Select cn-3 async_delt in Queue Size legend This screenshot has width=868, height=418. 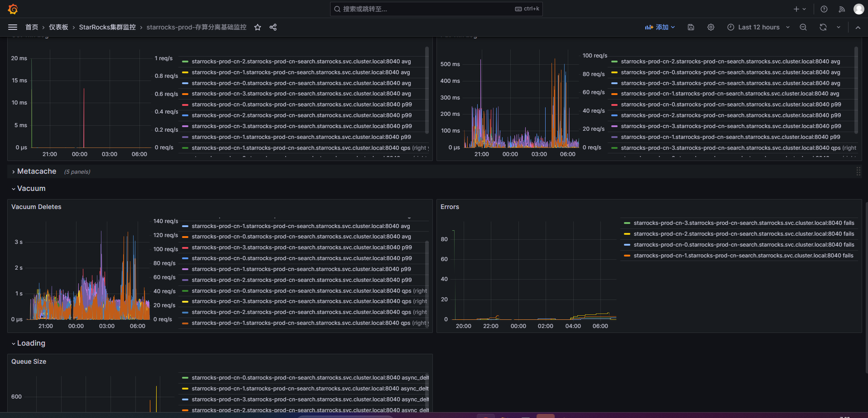[310, 399]
